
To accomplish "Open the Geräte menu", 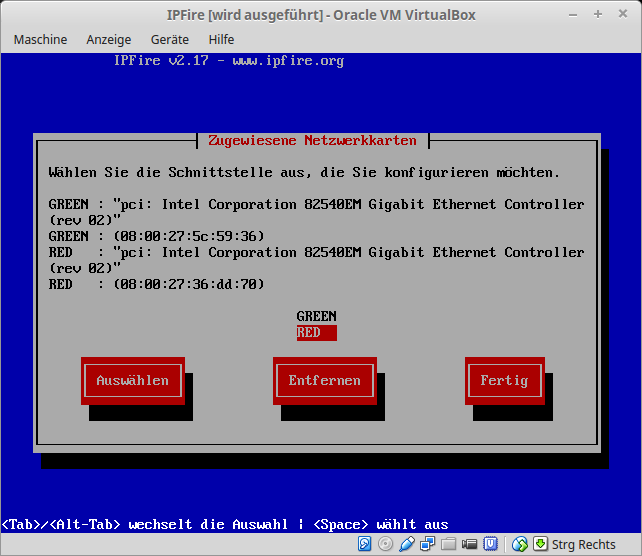I will pos(170,39).
